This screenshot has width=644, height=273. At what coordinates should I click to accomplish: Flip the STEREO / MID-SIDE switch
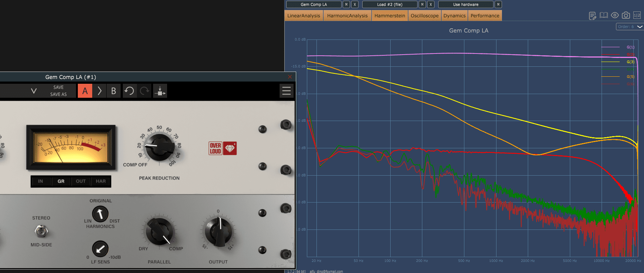(x=41, y=231)
